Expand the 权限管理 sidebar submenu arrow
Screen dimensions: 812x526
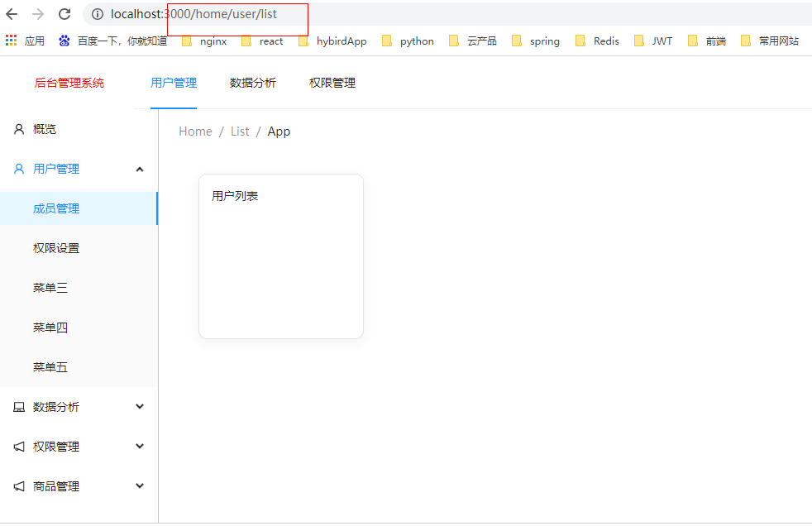[139, 446]
